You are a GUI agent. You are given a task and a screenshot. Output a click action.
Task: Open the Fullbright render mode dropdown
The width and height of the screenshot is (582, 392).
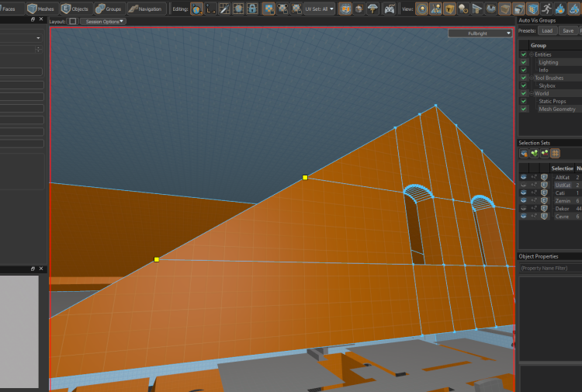point(480,34)
